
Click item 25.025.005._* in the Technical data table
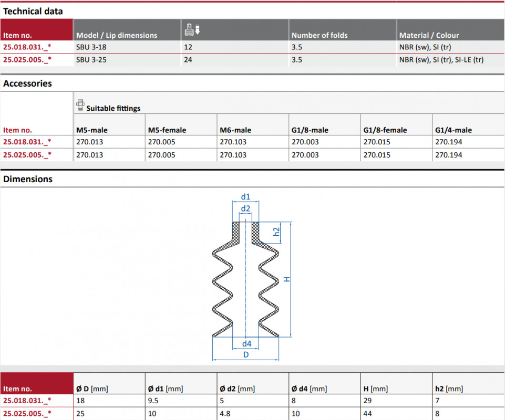pos(27,60)
